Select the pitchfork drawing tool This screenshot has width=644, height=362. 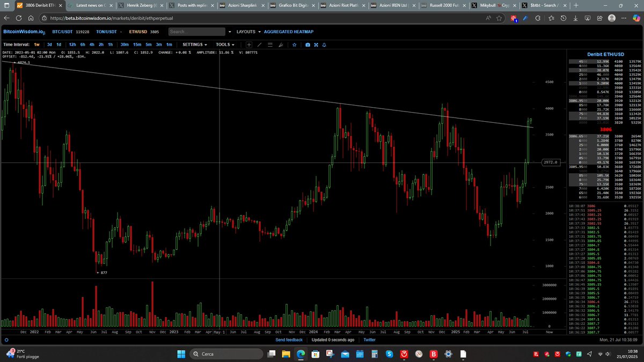281,45
